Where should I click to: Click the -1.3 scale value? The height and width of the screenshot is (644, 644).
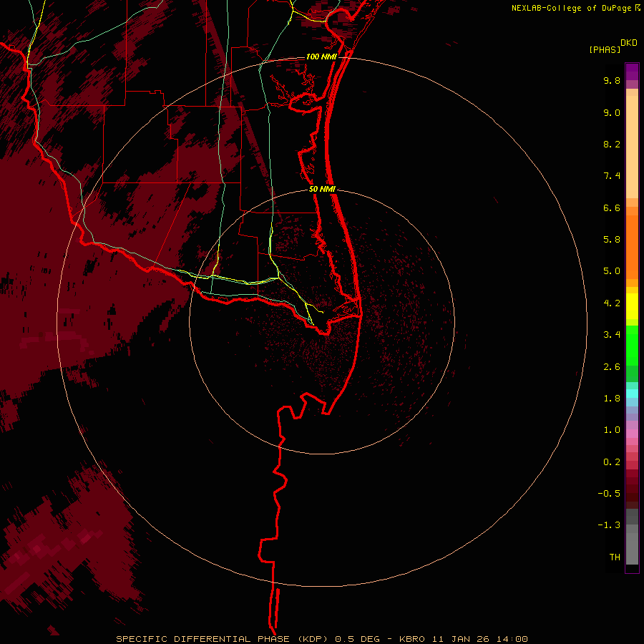click(609, 525)
